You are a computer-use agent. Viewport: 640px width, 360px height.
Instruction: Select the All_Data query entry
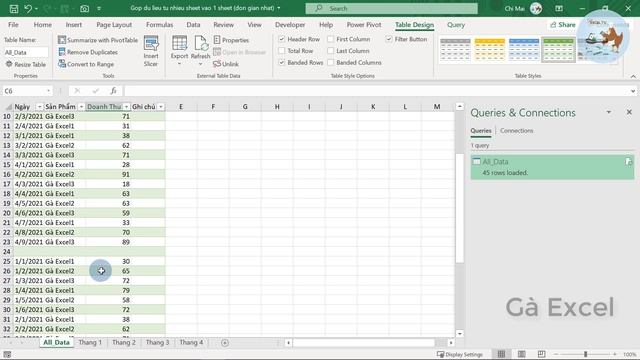pos(552,167)
